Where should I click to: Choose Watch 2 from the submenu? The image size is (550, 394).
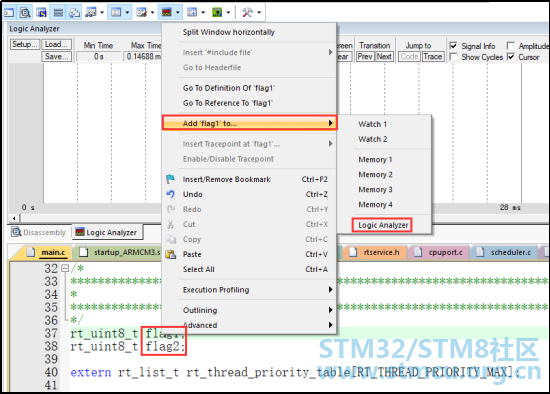click(x=384, y=139)
